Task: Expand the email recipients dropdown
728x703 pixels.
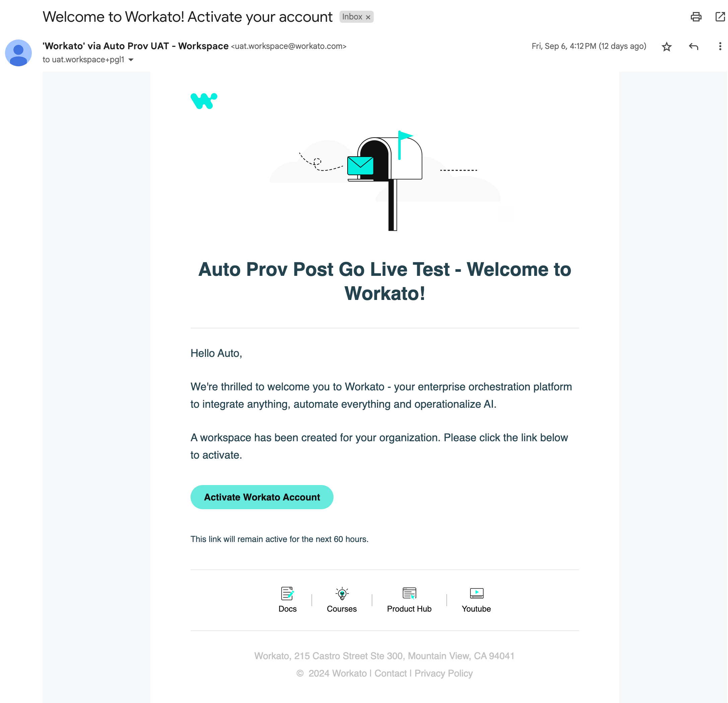Action: (x=129, y=60)
